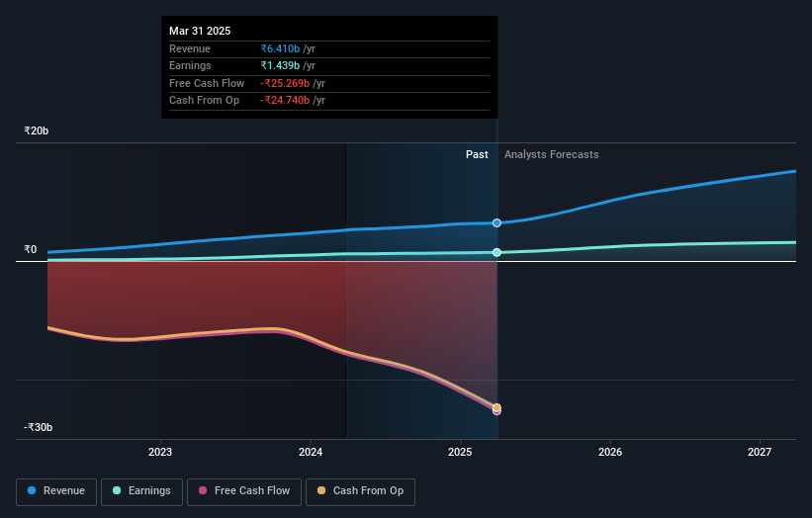Click the ₹20b y-axis label
The image size is (812, 518).
tap(37, 130)
